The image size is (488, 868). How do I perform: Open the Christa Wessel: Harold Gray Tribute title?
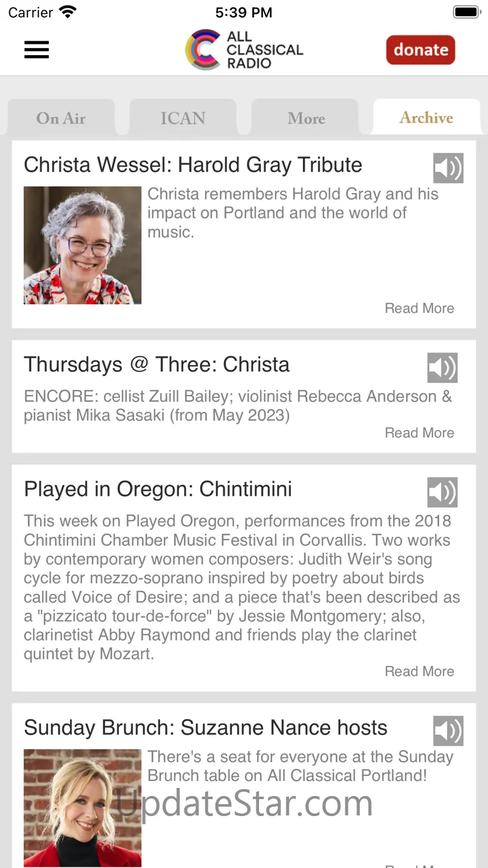coord(193,165)
